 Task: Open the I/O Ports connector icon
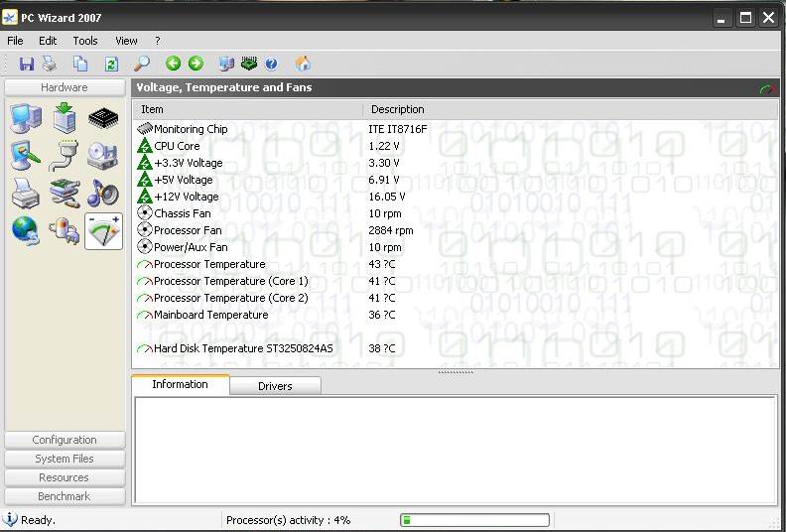pyautogui.click(x=65, y=156)
